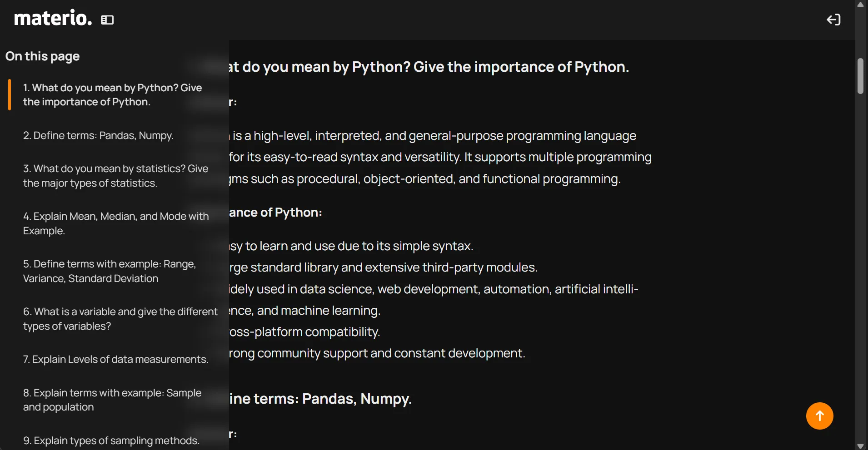Click the "On this page" heading
Screen dimensions: 868x450
pyautogui.click(x=43, y=56)
